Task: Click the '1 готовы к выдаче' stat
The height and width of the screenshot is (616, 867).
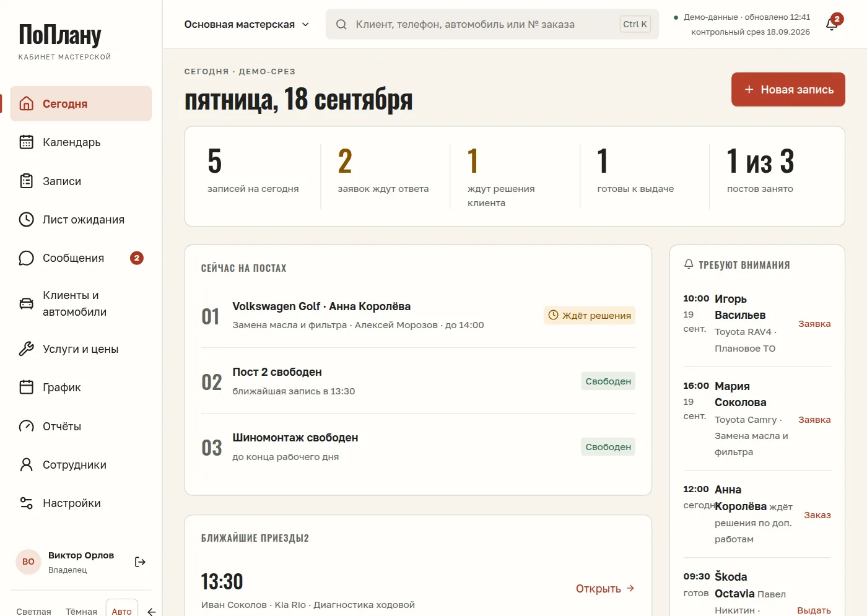Action: click(635, 171)
